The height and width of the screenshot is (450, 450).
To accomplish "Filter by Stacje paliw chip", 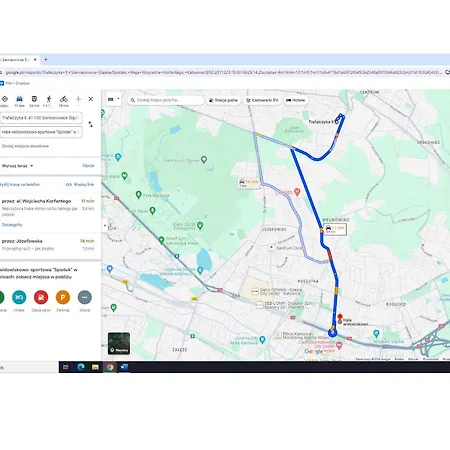I will (223, 100).
